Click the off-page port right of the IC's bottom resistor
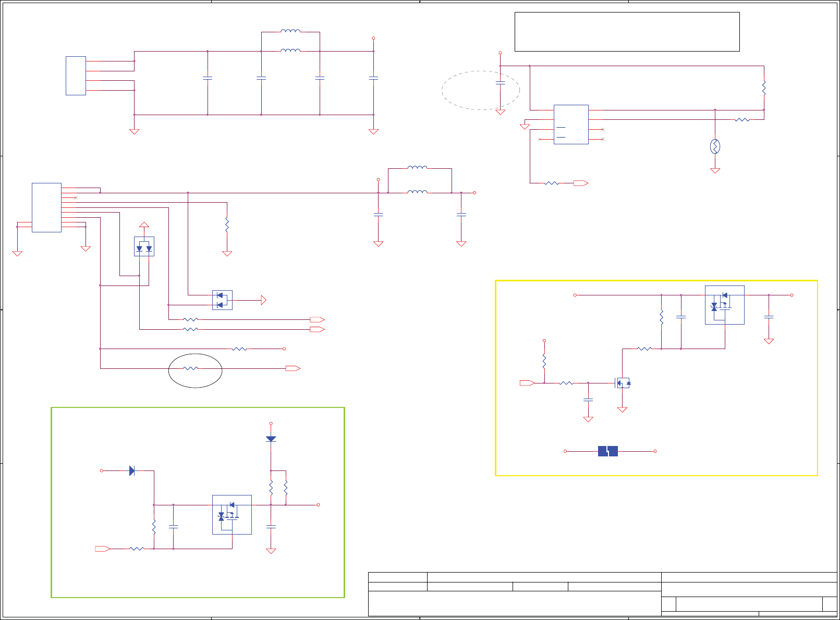 pos(581,183)
